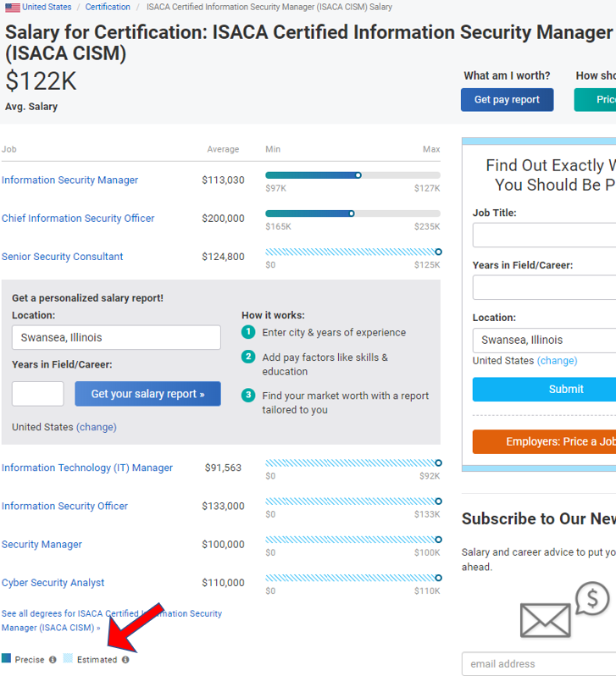616x676 pixels.
Task: Click Employers: Price a Job button
Action: pos(544,441)
